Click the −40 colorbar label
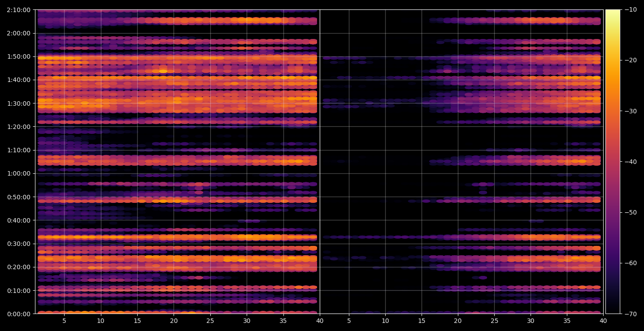 (x=631, y=162)
